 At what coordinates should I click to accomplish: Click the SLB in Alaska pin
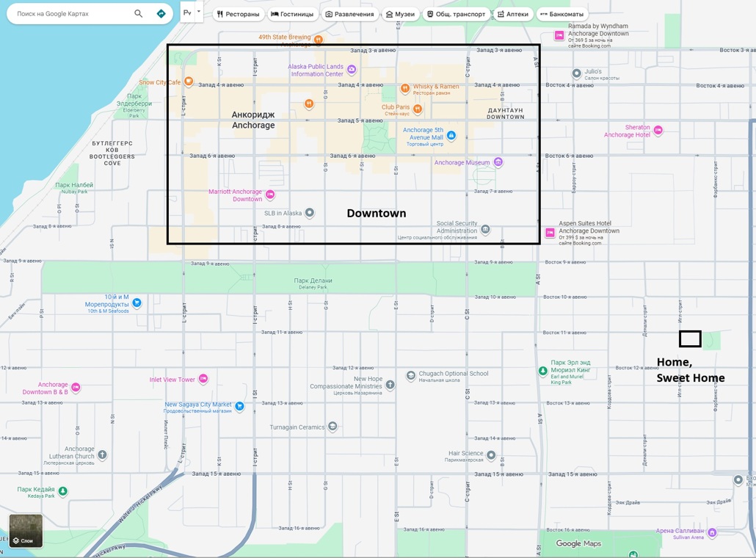tap(310, 212)
